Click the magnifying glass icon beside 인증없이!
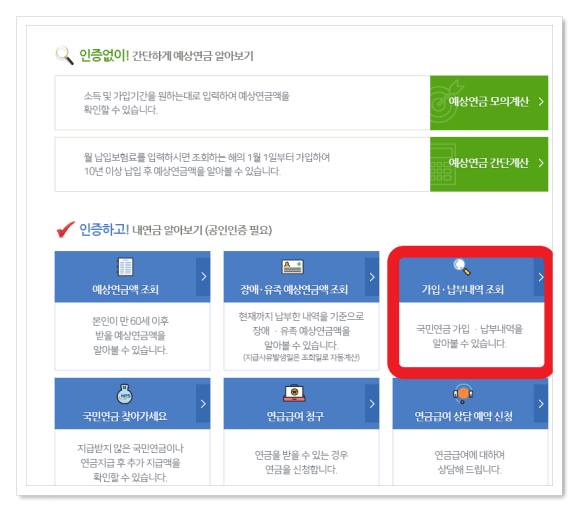 (x=65, y=55)
